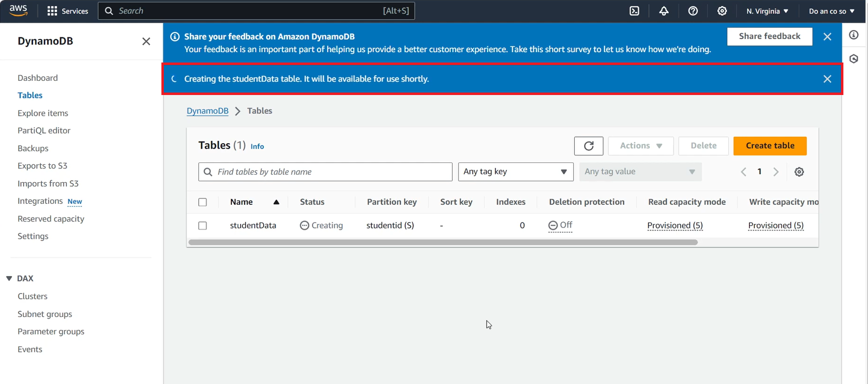
Task: Open the studentData table link
Action: [253, 225]
